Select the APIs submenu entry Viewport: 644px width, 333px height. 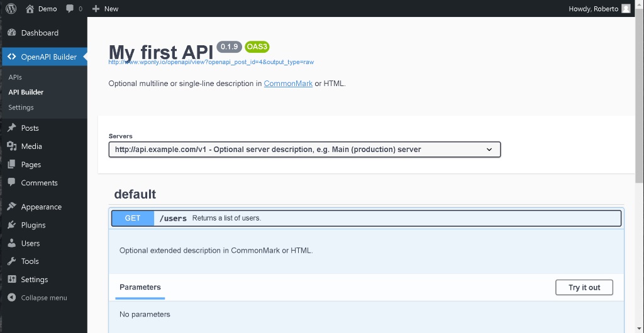point(15,77)
